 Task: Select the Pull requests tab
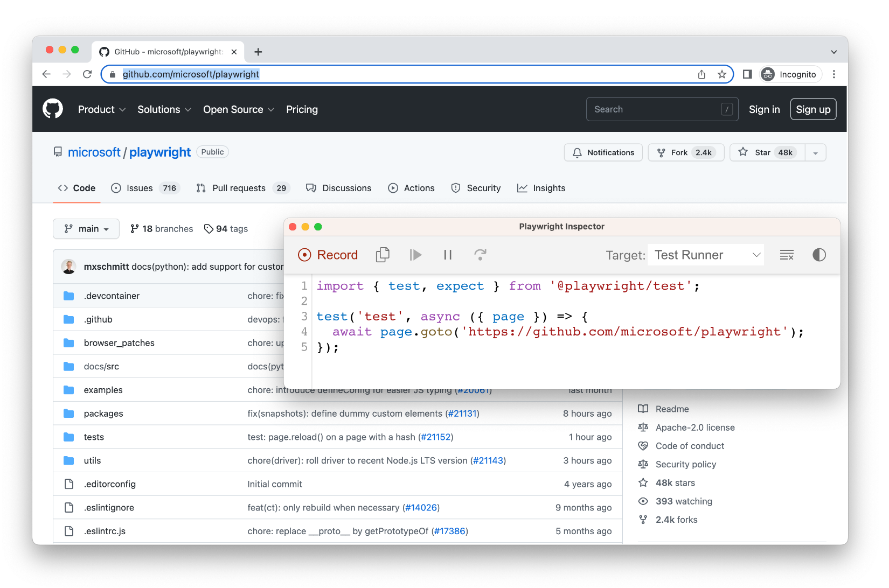(243, 188)
